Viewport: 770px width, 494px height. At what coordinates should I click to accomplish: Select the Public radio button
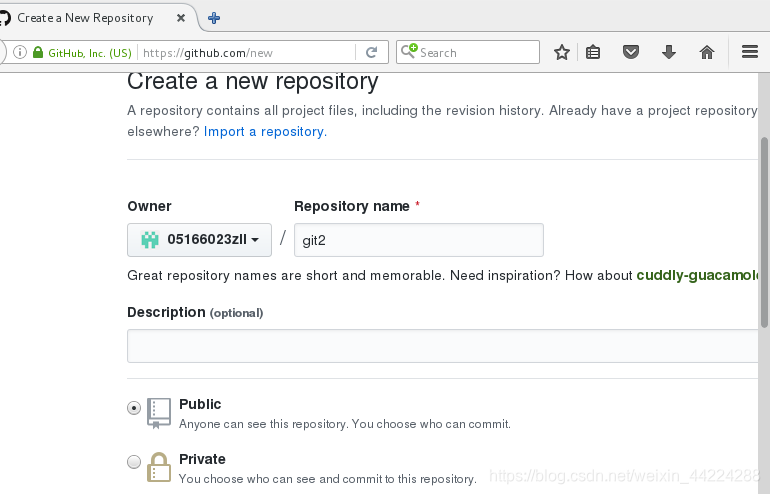point(134,408)
